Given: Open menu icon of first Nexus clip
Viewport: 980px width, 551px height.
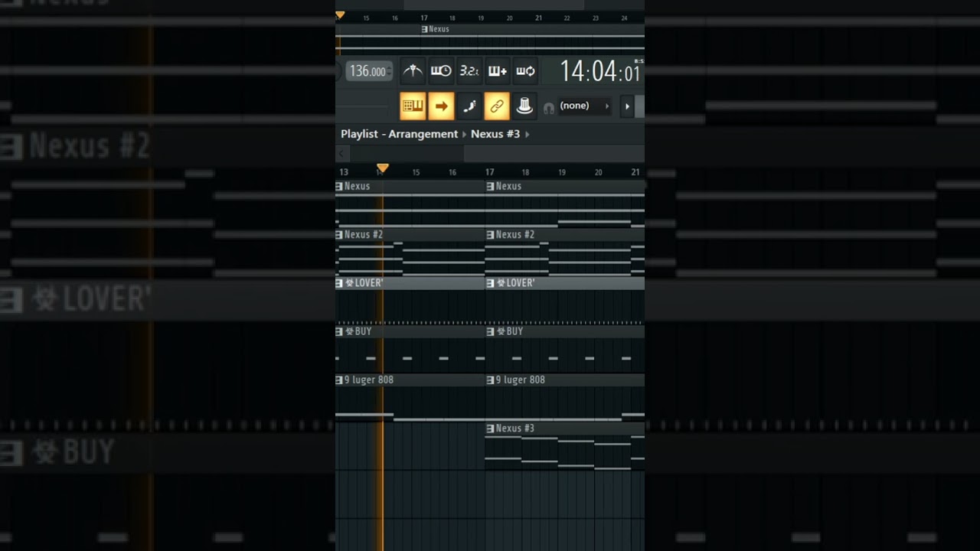Looking at the screenshot, I should tap(339, 186).
